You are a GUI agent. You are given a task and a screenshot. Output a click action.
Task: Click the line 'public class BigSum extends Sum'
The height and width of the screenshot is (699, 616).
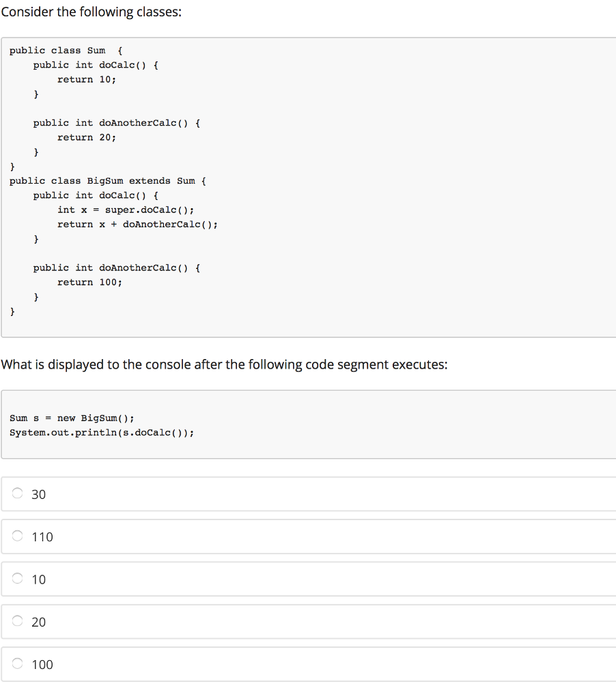click(x=107, y=181)
